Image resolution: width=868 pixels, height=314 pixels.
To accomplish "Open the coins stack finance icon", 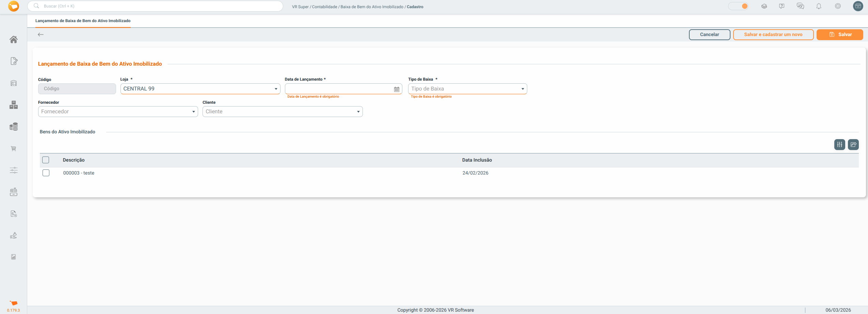I will coord(14,127).
